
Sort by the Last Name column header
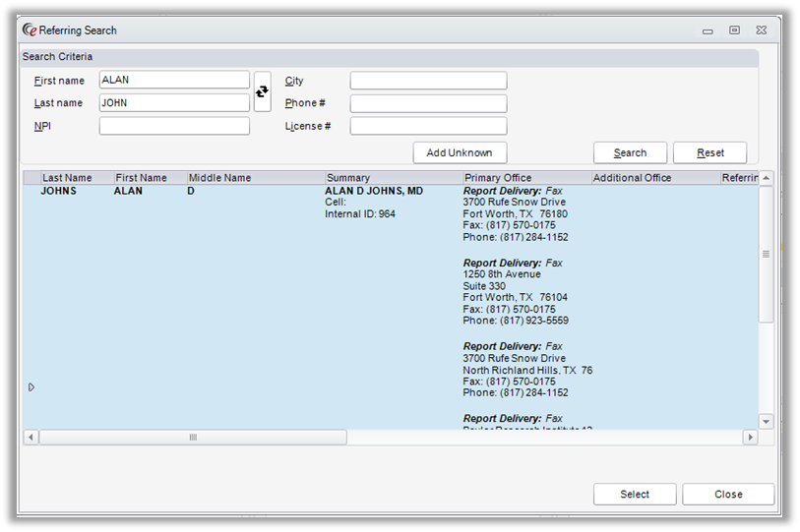click(x=77, y=178)
